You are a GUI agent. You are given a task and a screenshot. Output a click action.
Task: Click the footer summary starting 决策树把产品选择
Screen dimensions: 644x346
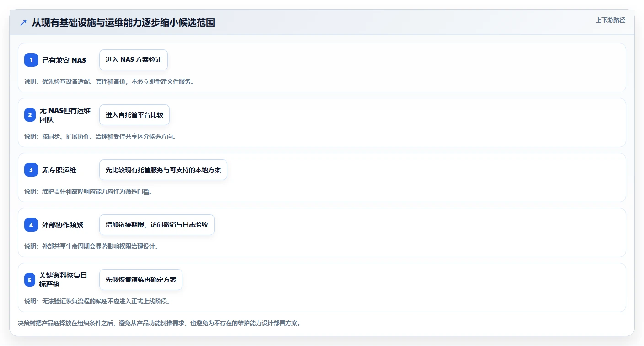tap(159, 323)
